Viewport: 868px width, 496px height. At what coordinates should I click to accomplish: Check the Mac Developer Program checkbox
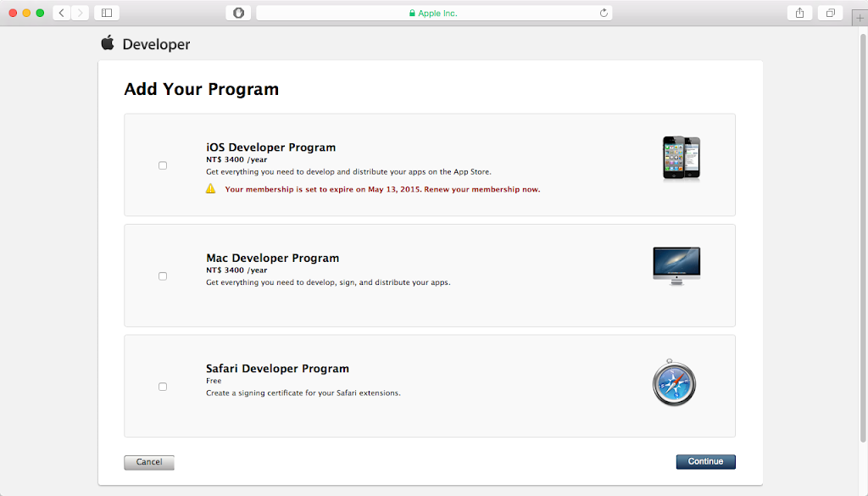click(x=163, y=276)
